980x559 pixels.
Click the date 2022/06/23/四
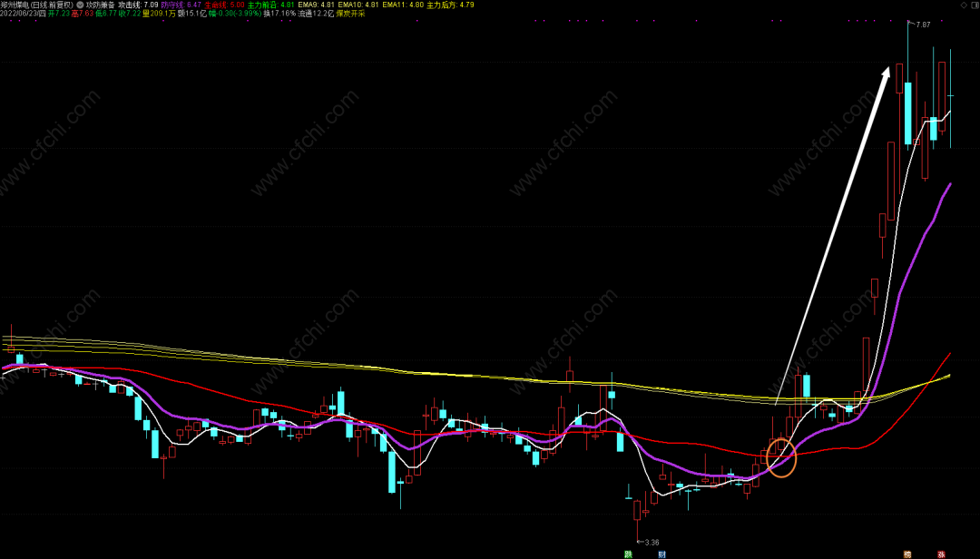[x=23, y=14]
